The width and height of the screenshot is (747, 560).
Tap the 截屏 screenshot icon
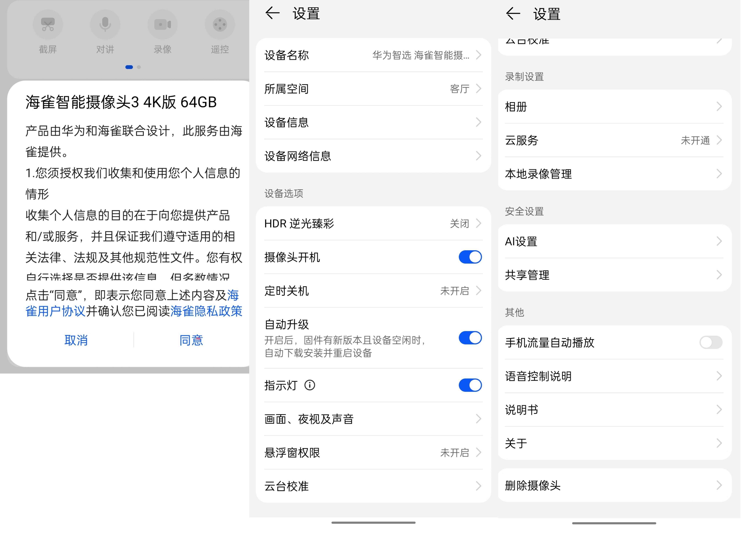[48, 25]
